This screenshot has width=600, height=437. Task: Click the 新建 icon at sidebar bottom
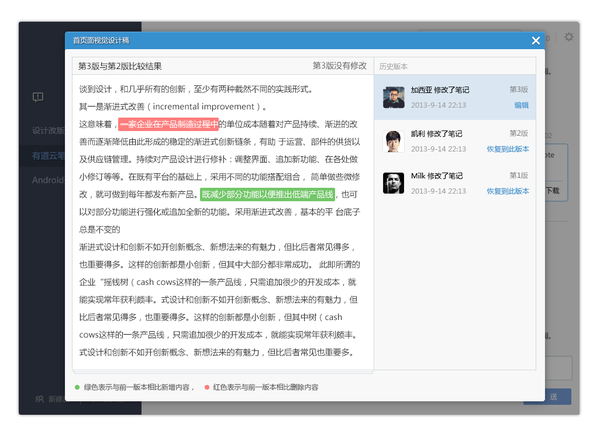click(39, 399)
